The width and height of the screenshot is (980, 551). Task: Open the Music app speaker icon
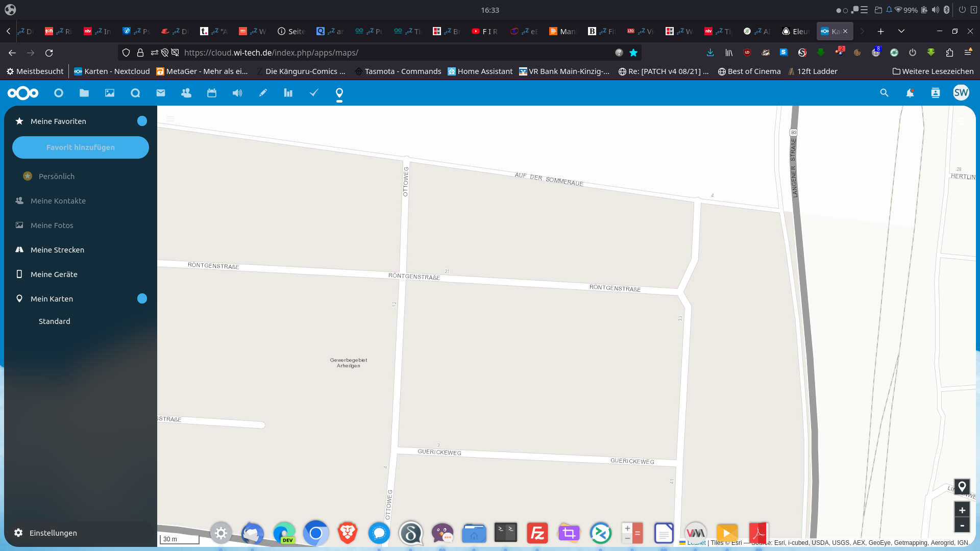click(x=237, y=92)
